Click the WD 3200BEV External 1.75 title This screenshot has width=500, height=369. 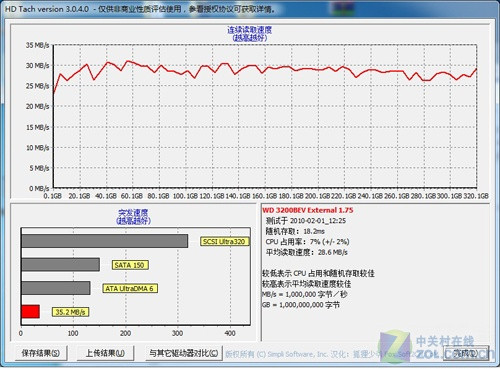(308, 210)
